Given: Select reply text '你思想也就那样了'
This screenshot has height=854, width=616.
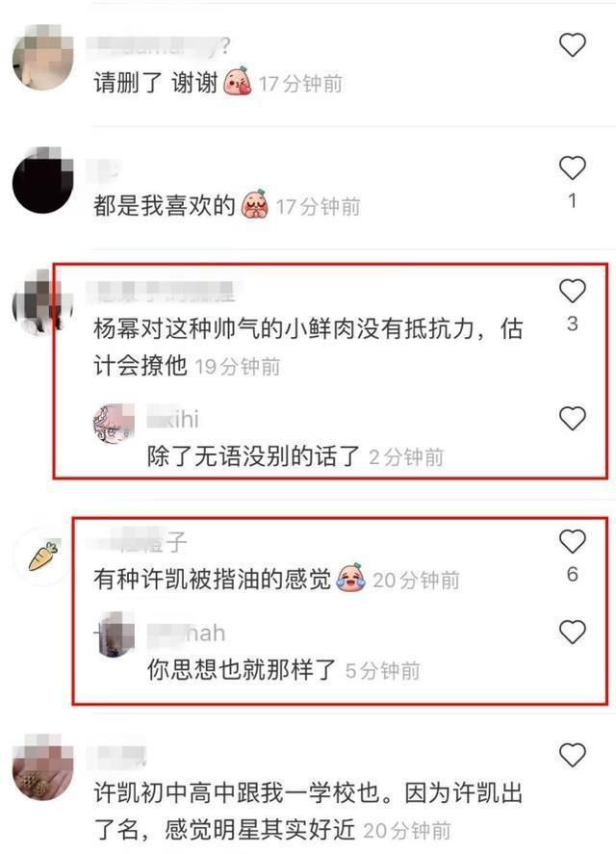Looking at the screenshot, I should pyautogui.click(x=242, y=669).
